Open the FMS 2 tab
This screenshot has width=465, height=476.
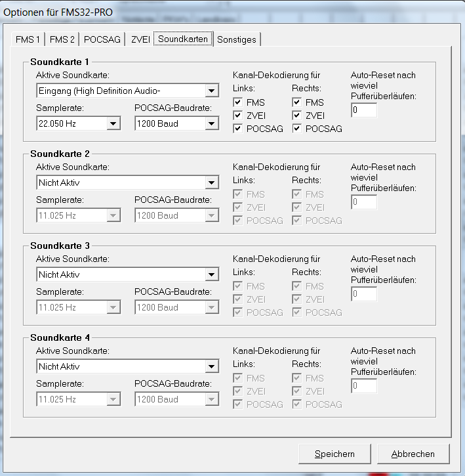(x=62, y=39)
